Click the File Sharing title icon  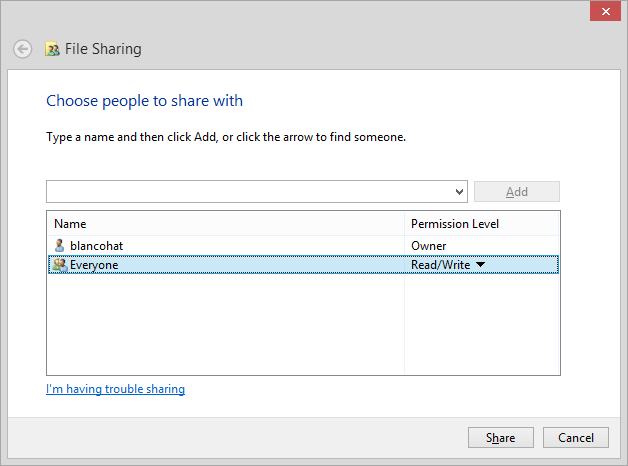point(53,49)
